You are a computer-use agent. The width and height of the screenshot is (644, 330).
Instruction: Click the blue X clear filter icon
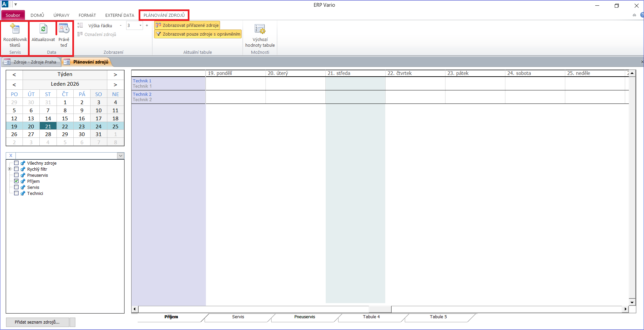pyautogui.click(x=11, y=156)
